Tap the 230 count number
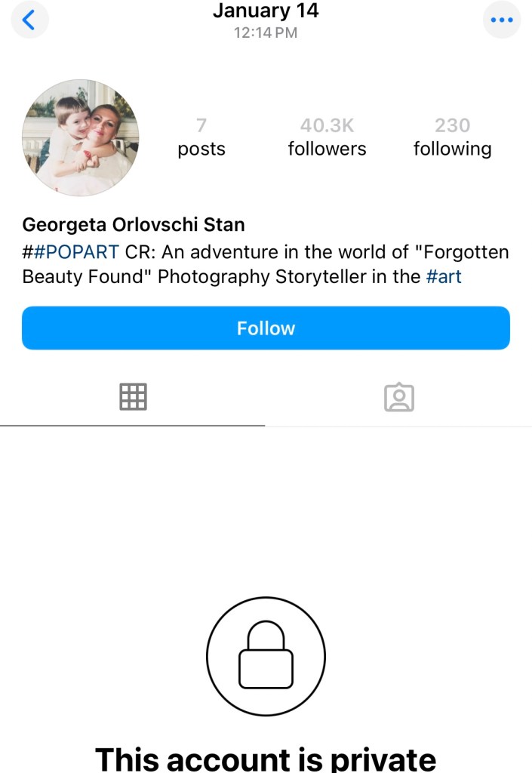 click(x=452, y=125)
